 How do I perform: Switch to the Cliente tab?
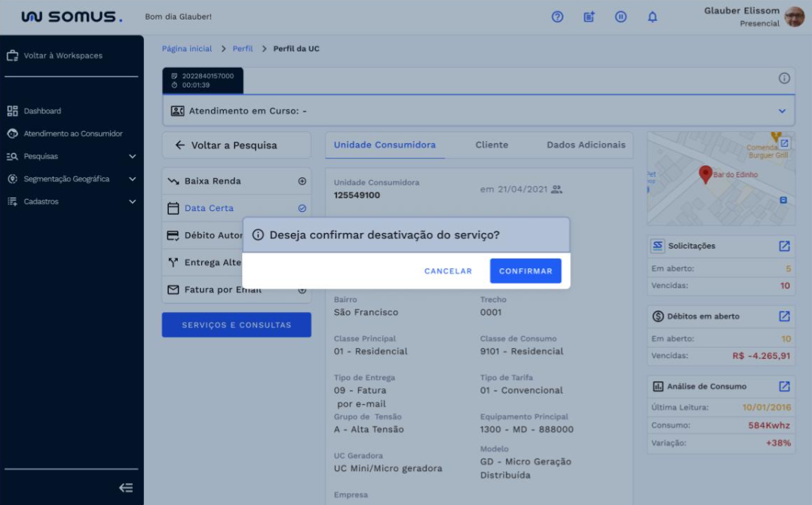(x=492, y=145)
